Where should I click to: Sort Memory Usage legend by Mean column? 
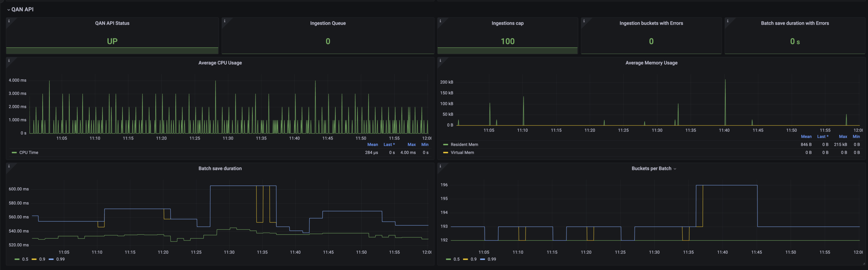(x=806, y=137)
